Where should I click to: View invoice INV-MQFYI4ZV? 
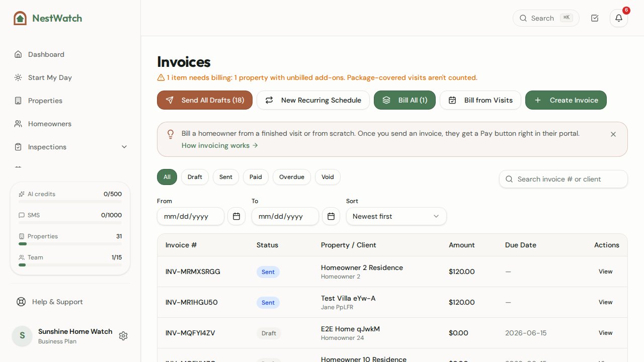click(605, 333)
